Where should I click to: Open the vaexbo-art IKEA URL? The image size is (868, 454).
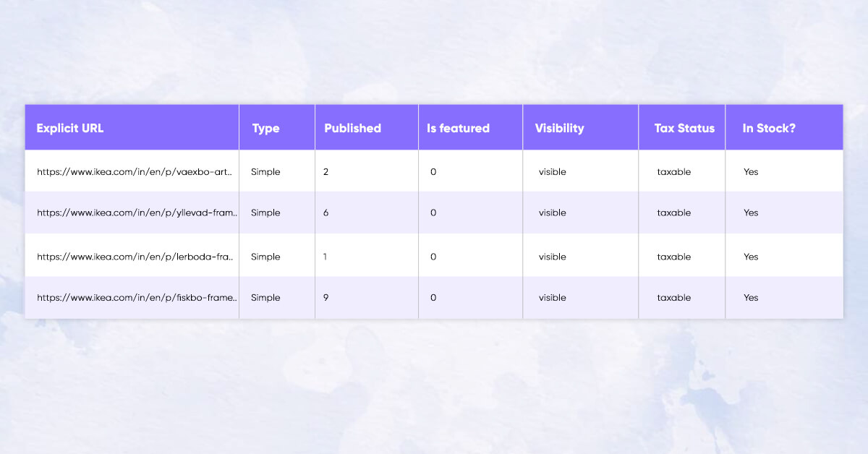click(x=135, y=172)
